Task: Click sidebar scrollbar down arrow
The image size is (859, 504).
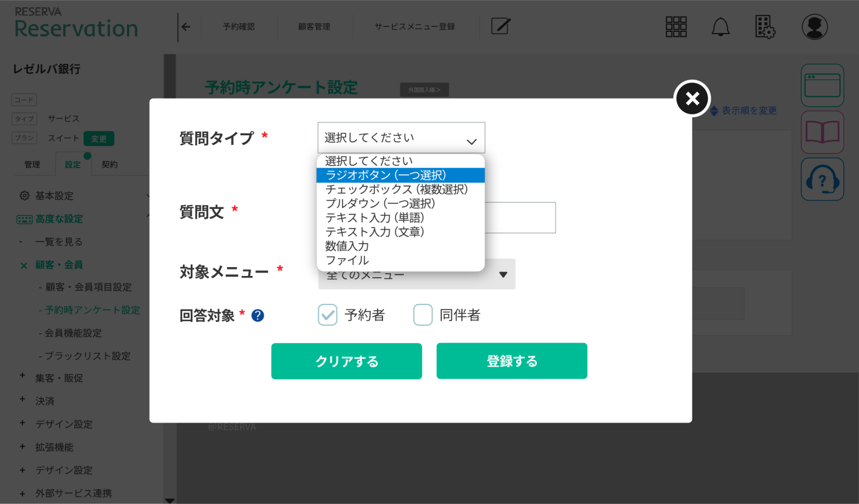Action: (x=170, y=500)
